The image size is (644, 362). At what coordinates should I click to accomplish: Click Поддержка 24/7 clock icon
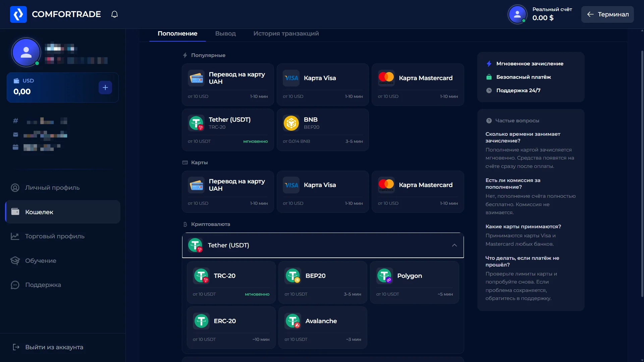coord(489,90)
